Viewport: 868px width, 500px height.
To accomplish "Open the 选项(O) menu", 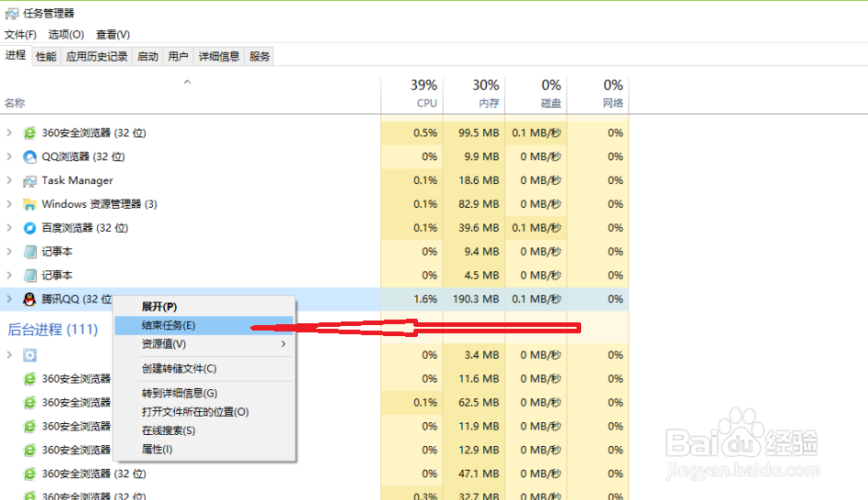I will 66,34.
